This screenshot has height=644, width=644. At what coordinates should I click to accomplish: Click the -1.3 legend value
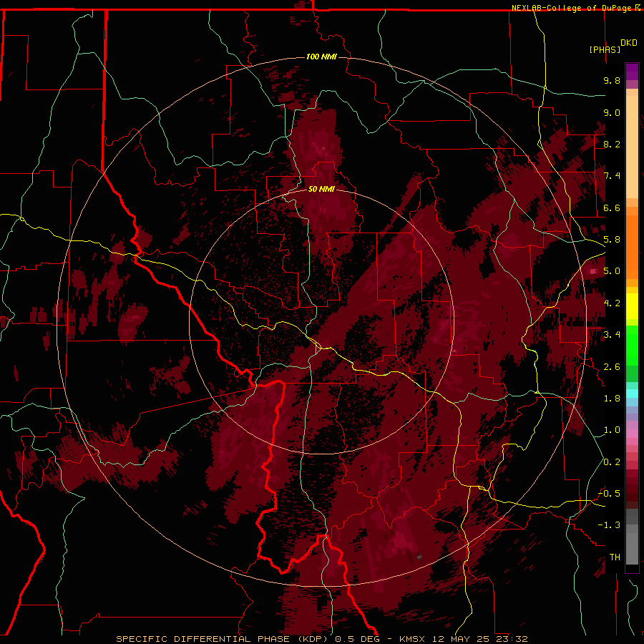pyautogui.click(x=609, y=525)
